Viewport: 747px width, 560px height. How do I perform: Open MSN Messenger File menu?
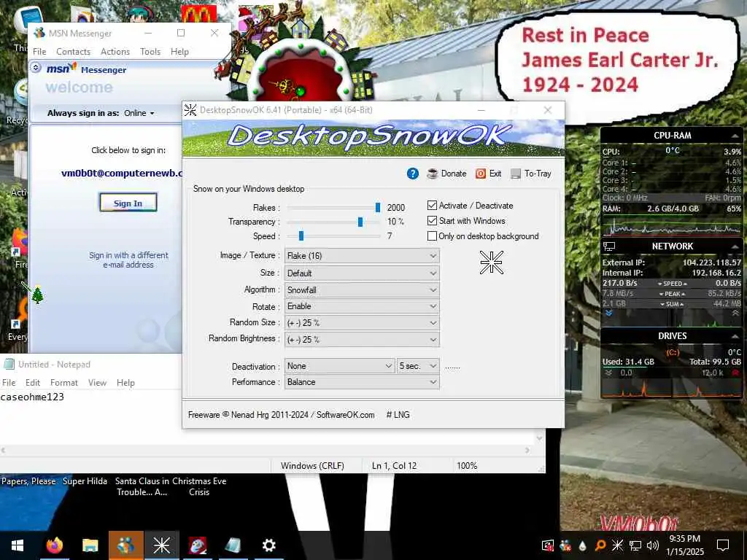39,52
